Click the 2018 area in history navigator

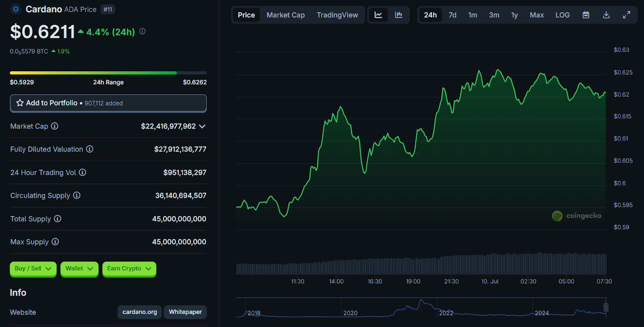pos(254,313)
